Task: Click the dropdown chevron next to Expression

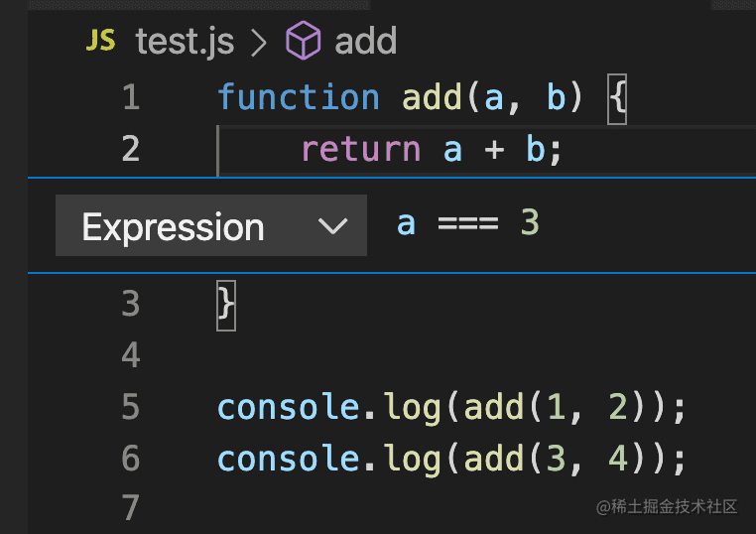Action: pyautogui.click(x=333, y=226)
